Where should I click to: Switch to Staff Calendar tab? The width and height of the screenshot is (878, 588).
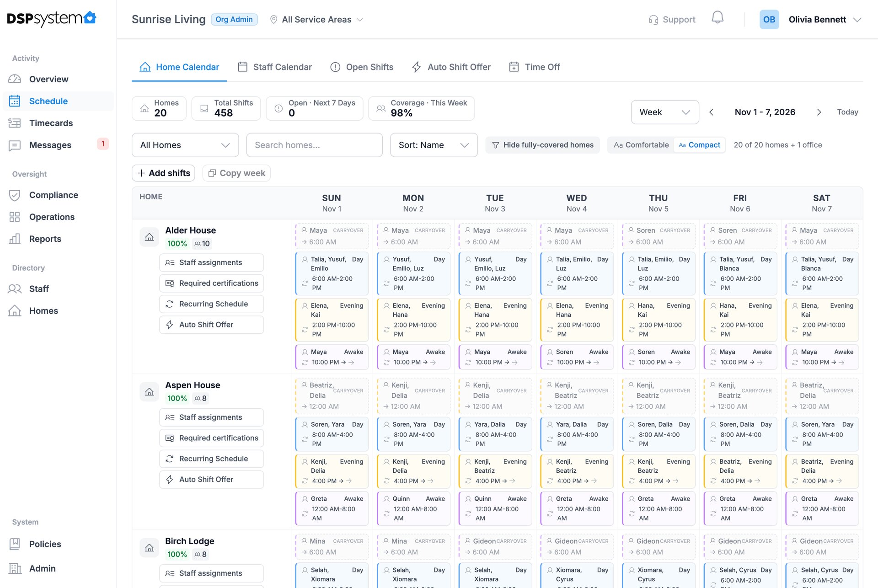(275, 67)
